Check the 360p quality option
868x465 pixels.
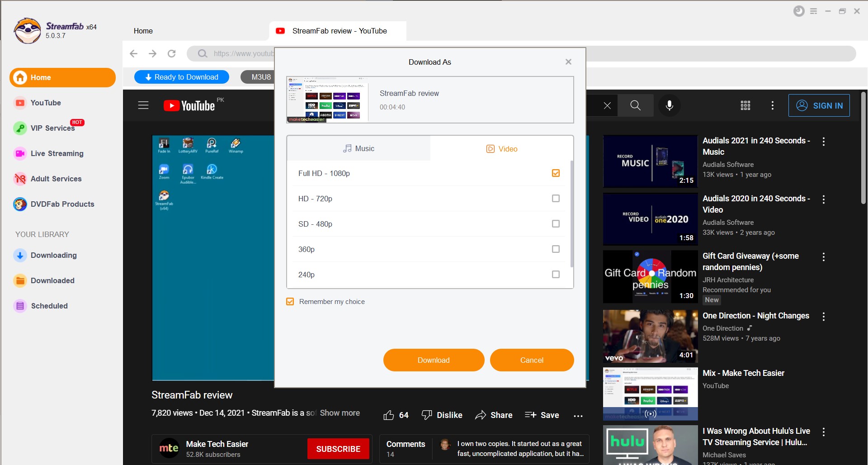pos(556,249)
